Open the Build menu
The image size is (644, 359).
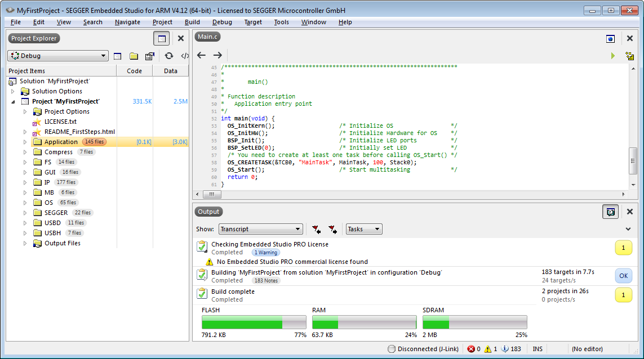192,22
